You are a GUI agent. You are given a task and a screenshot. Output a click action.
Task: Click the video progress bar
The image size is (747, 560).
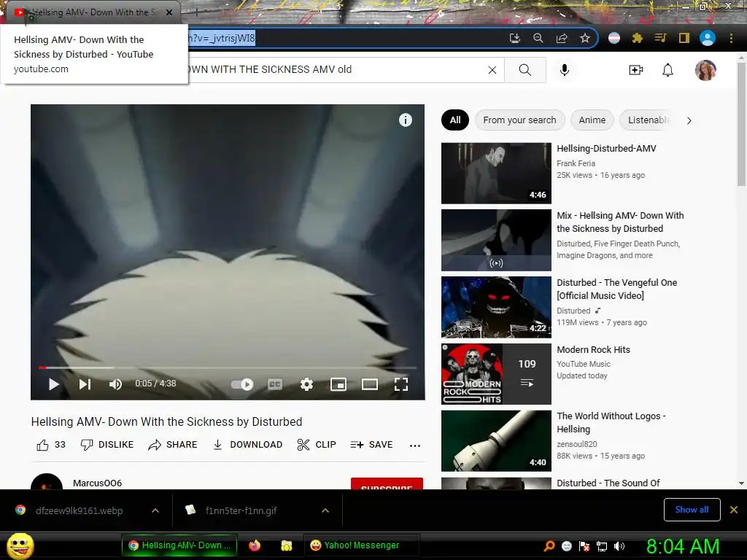click(x=228, y=367)
